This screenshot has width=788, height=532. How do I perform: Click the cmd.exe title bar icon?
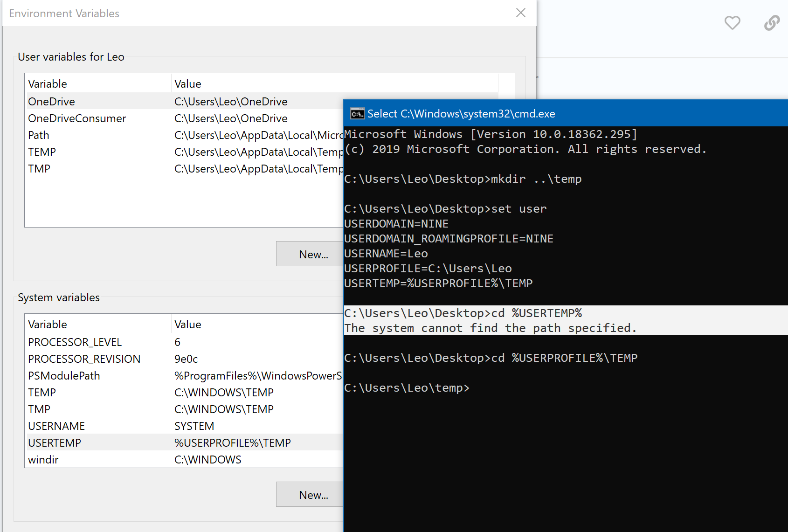pos(357,114)
